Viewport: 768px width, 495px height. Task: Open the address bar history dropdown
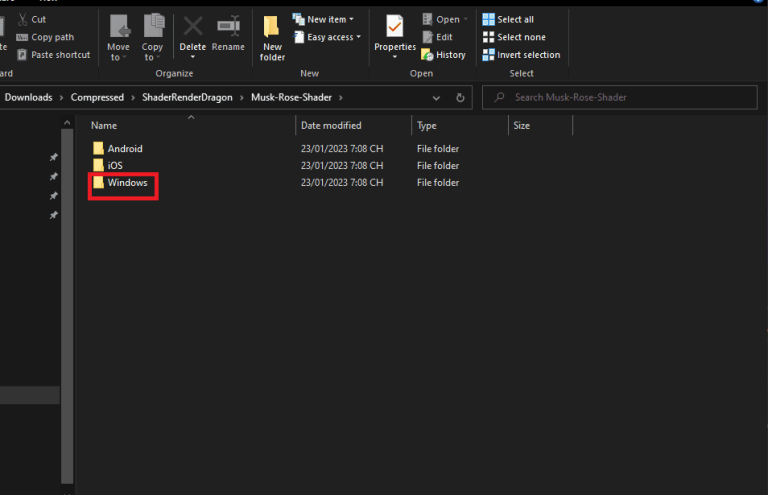(437, 98)
